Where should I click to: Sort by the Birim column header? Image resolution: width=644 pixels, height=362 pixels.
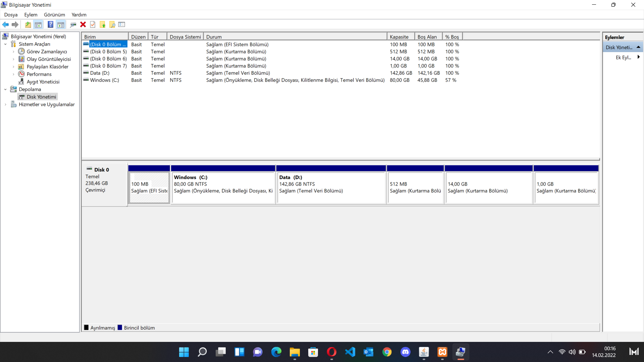105,37
